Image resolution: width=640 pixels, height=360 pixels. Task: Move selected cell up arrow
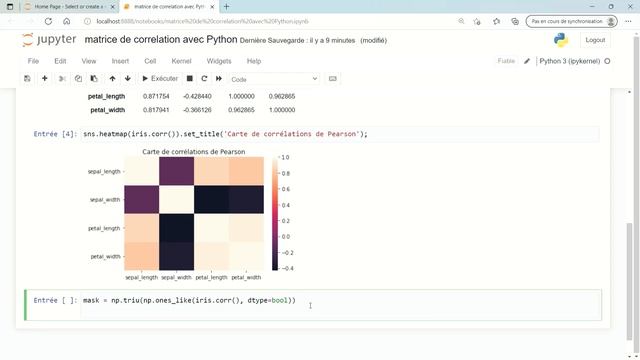coord(112,78)
